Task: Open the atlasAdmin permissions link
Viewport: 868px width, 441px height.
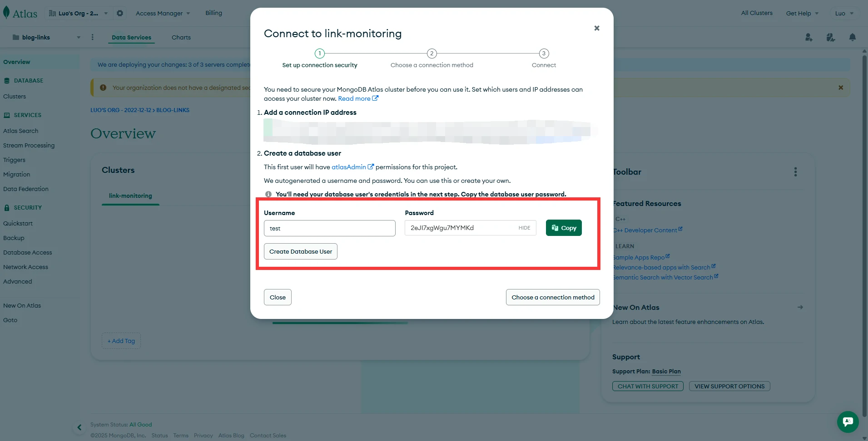Action: point(349,167)
